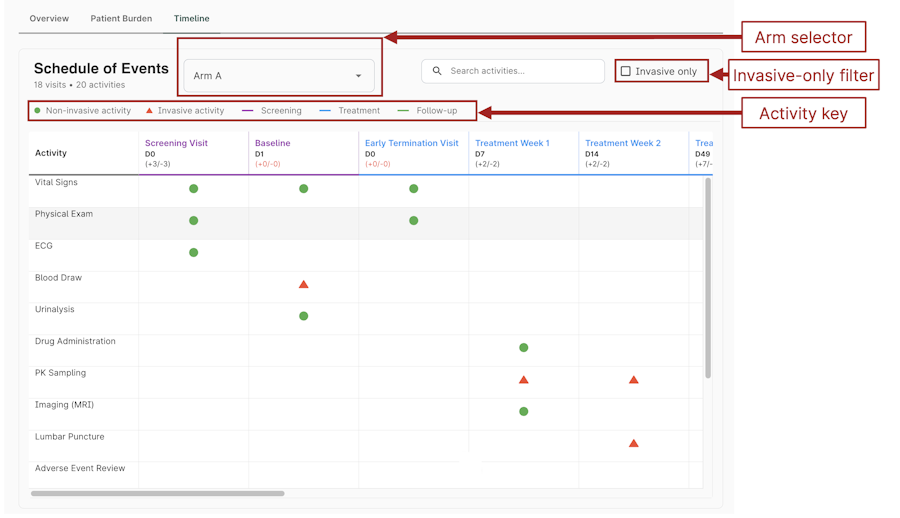Click red Invasive activity legend triangle

(x=149, y=110)
